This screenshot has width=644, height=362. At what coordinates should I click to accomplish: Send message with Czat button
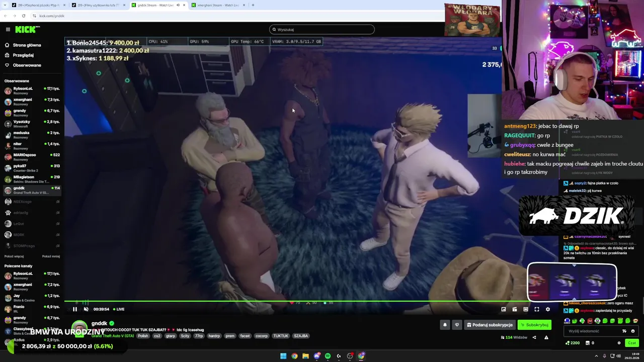click(632, 343)
